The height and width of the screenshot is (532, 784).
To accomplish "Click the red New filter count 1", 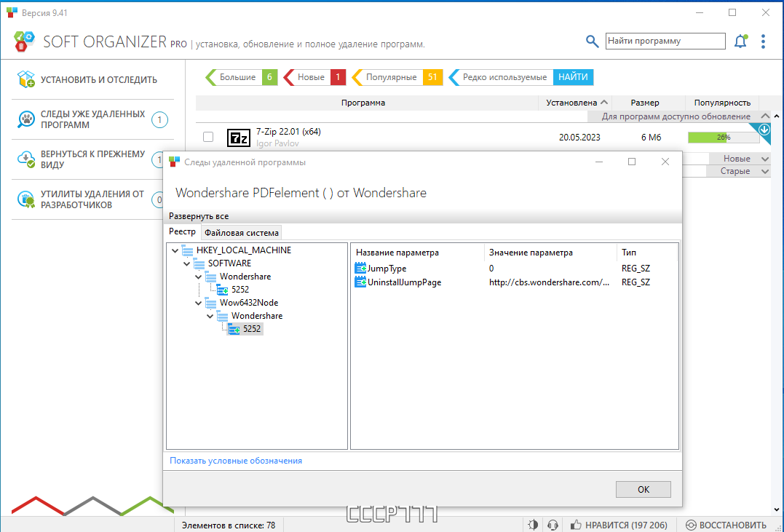I will pos(338,77).
